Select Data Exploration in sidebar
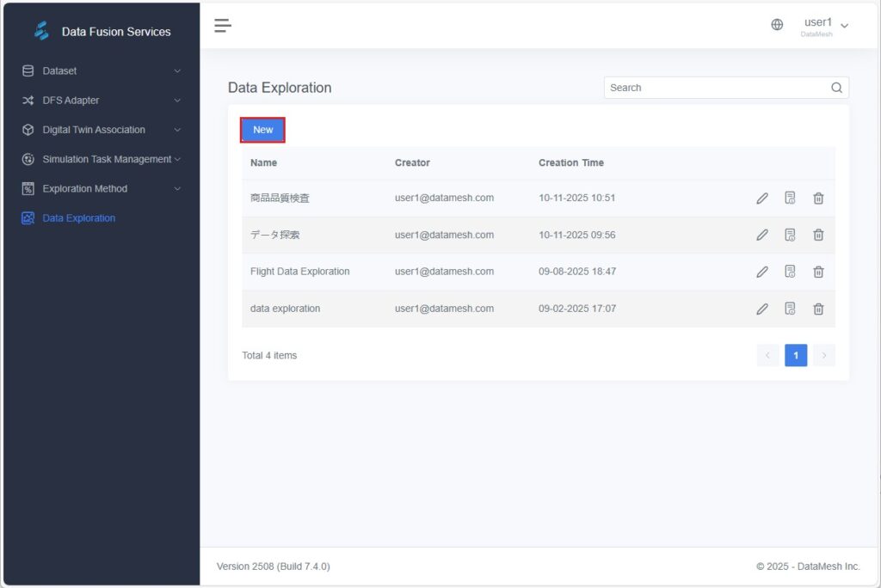 tap(78, 218)
